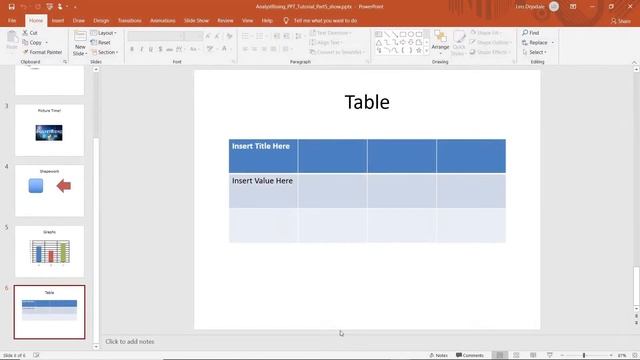Click the zoom percentage value
Screen dimensions: 640x360
click(622, 356)
